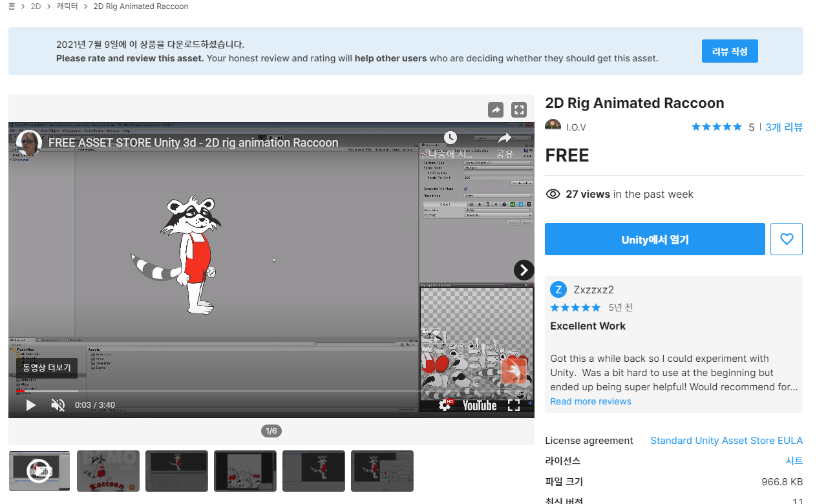
Task: Open fullscreen gallery view icon above video
Action: tap(519, 110)
